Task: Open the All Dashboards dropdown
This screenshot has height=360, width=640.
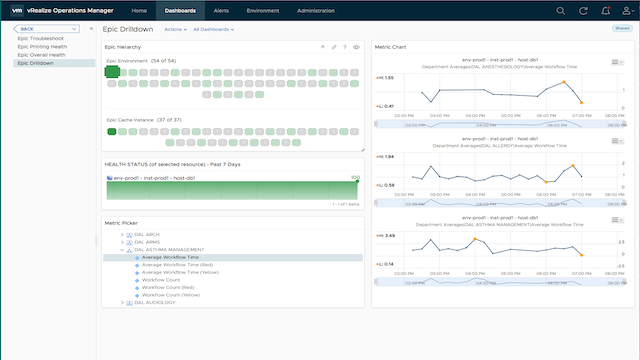Action: (213, 29)
